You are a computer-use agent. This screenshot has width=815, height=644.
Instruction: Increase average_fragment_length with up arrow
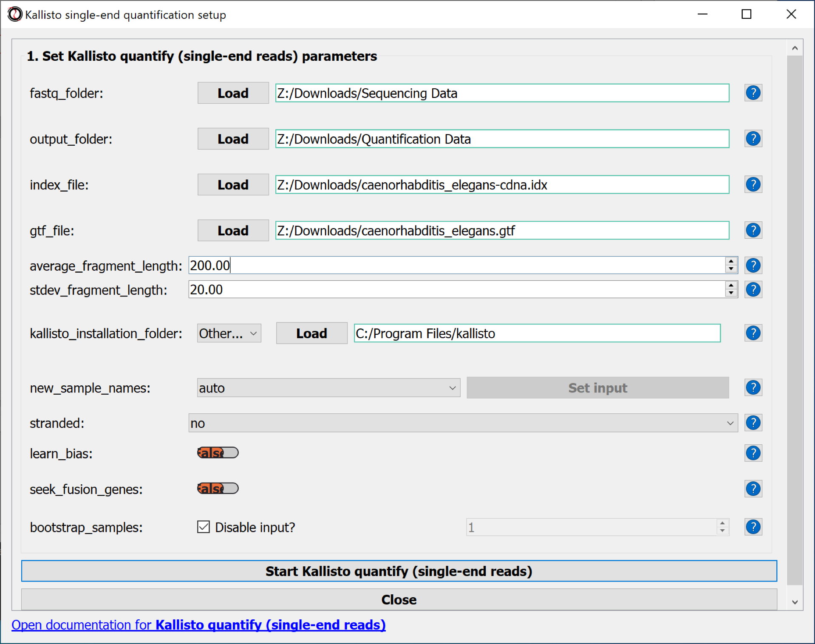click(731, 261)
